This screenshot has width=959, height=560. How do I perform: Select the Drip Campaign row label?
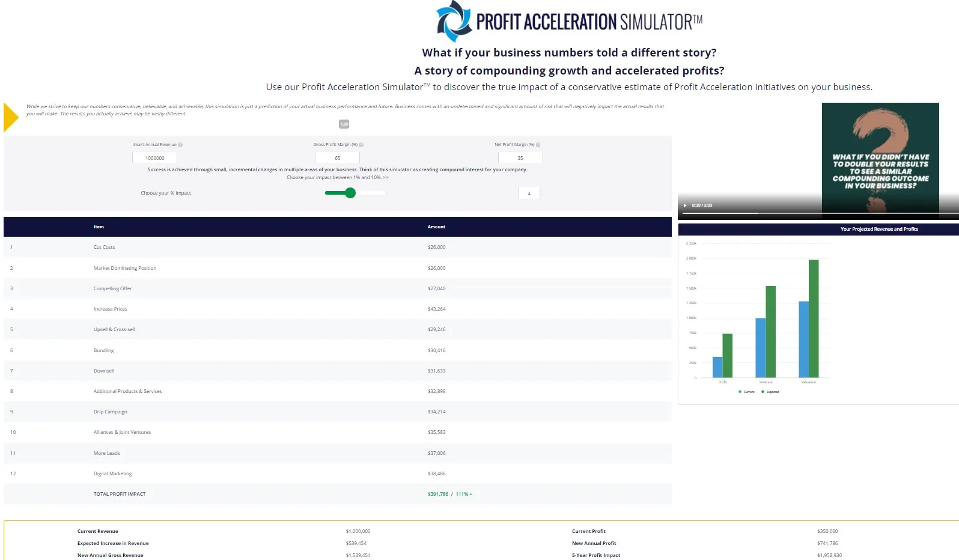(x=110, y=412)
